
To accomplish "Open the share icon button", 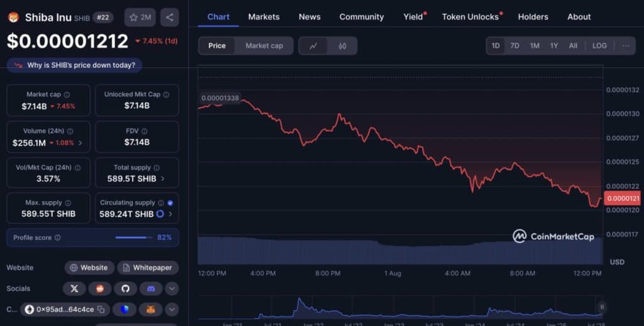I will coord(170,17).
